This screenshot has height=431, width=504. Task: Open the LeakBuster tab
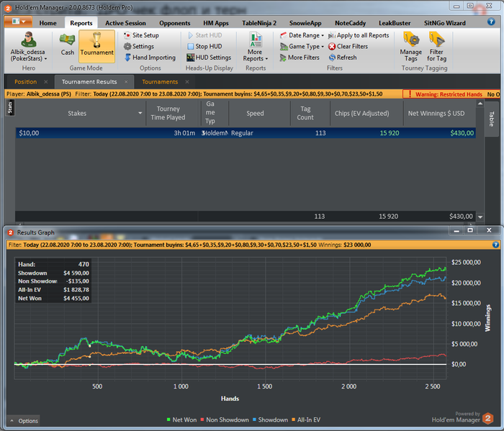click(395, 23)
